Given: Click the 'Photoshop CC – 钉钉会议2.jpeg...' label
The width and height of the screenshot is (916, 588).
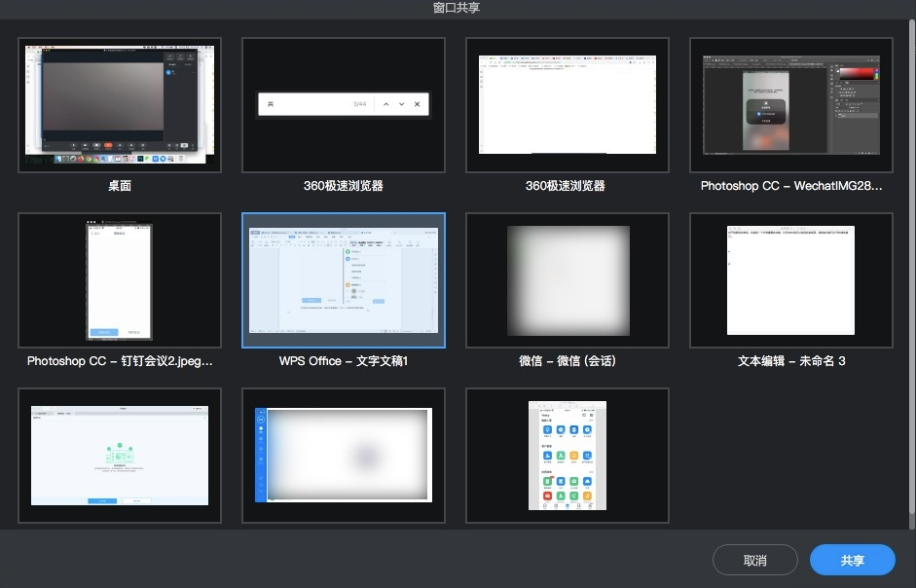Looking at the screenshot, I should click(120, 361).
